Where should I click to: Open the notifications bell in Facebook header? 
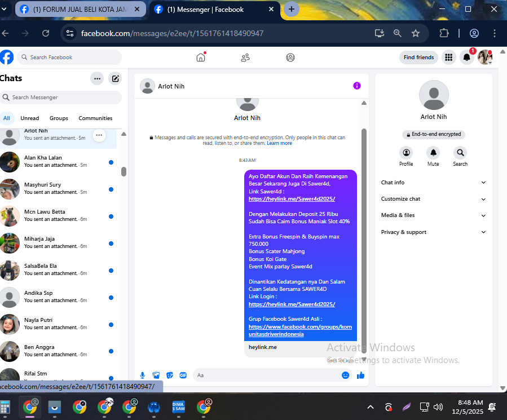click(466, 58)
